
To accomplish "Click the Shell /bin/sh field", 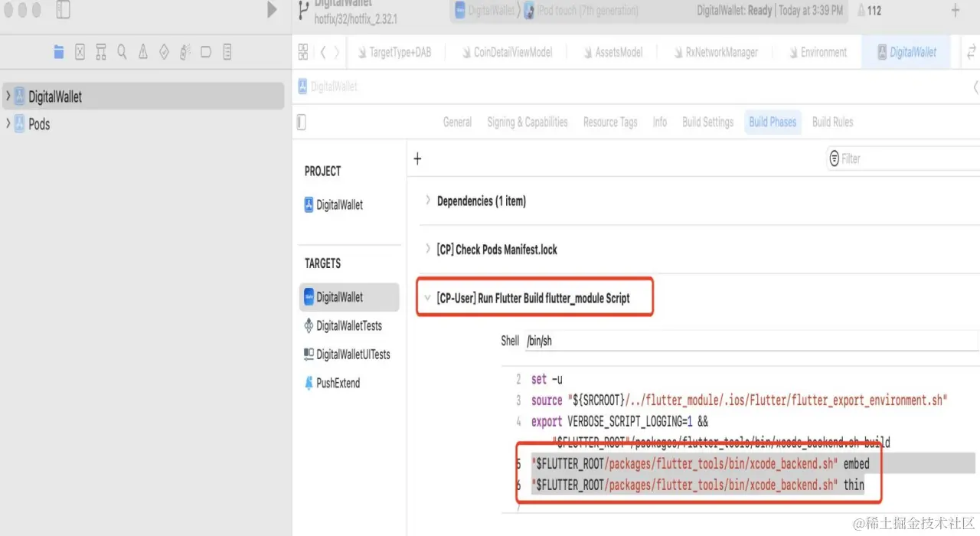I will [751, 341].
